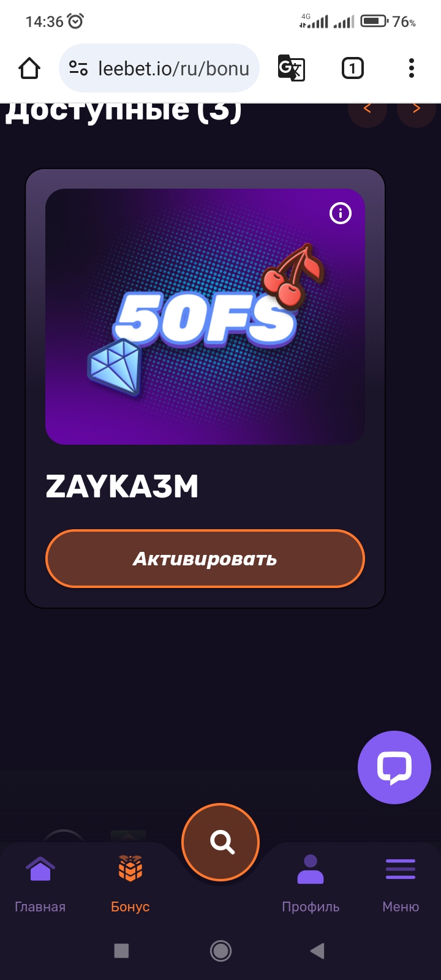
Task: Tap the 50FS bonus banner image
Action: coord(205,316)
